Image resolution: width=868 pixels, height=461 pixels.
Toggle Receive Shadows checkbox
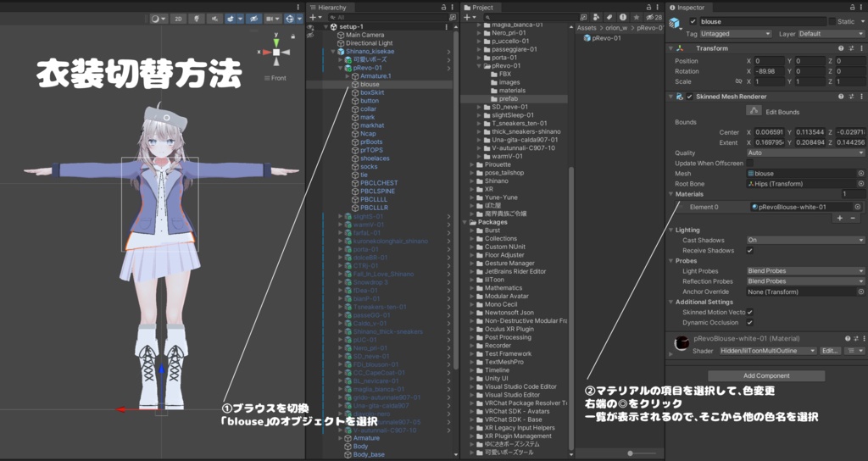tap(750, 250)
